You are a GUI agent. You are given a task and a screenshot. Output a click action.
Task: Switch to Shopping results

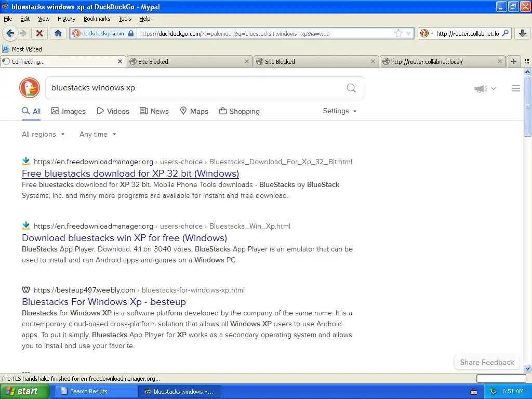click(239, 111)
